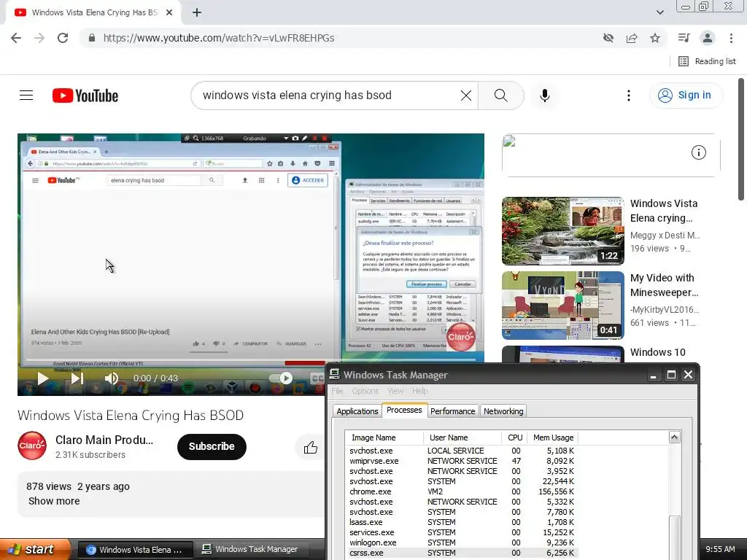Select the services.exe process row

(x=462, y=532)
